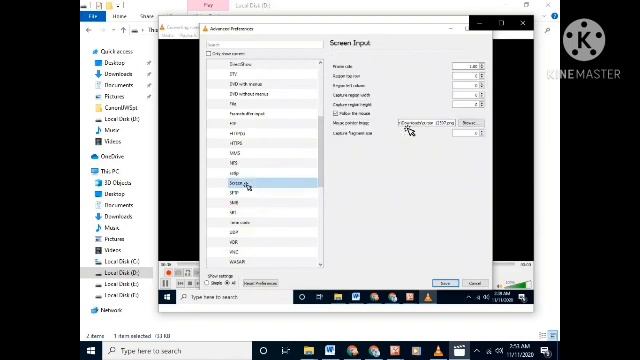Click the muted volume icon in outer tray
The image size is (640, 360).
(499, 351)
